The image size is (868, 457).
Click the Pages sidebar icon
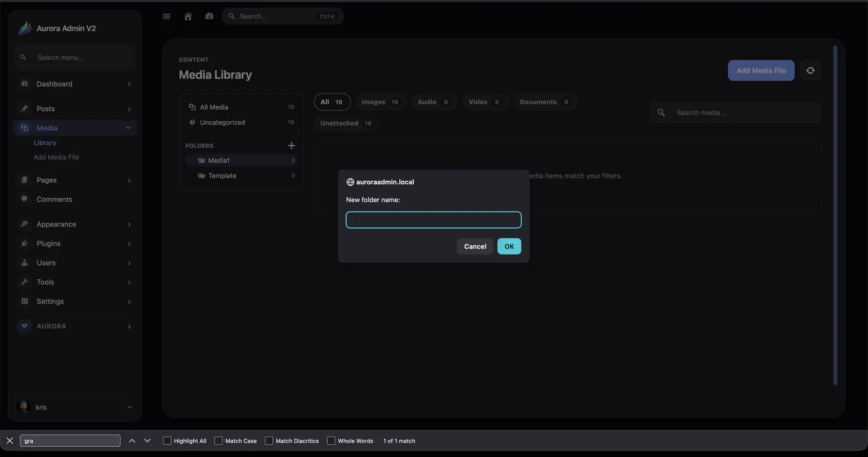(24, 180)
